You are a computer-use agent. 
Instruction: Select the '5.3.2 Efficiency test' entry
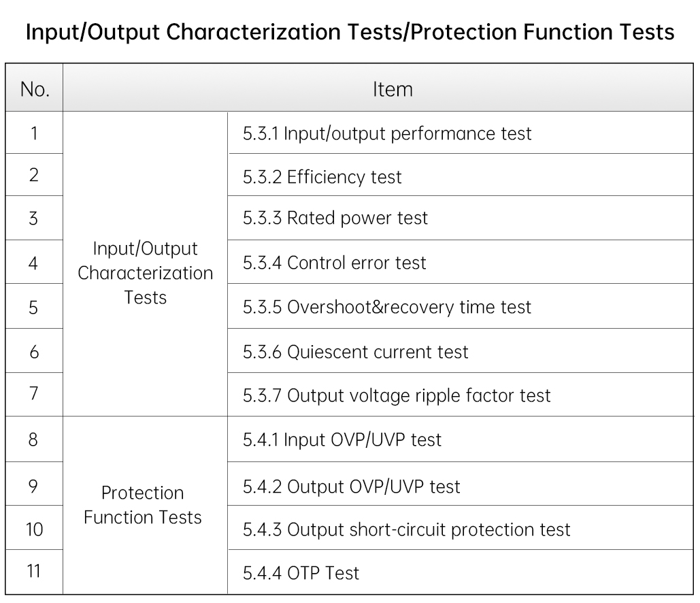click(322, 177)
